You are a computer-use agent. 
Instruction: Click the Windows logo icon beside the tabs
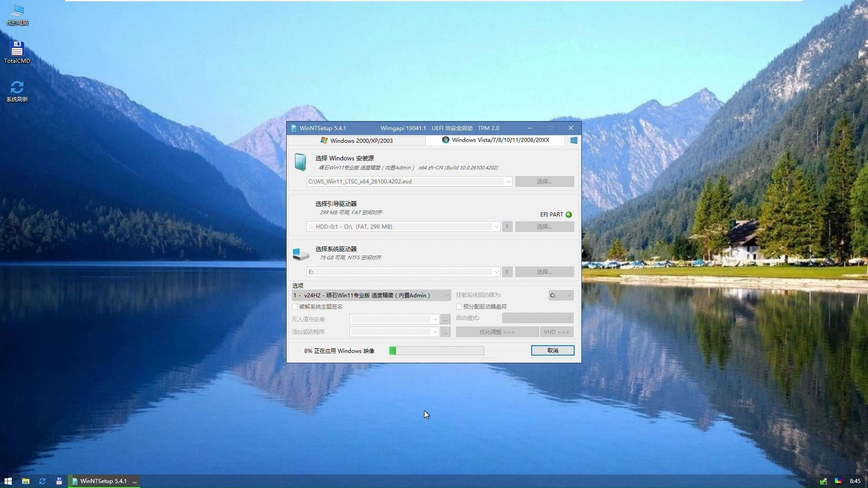click(x=574, y=141)
